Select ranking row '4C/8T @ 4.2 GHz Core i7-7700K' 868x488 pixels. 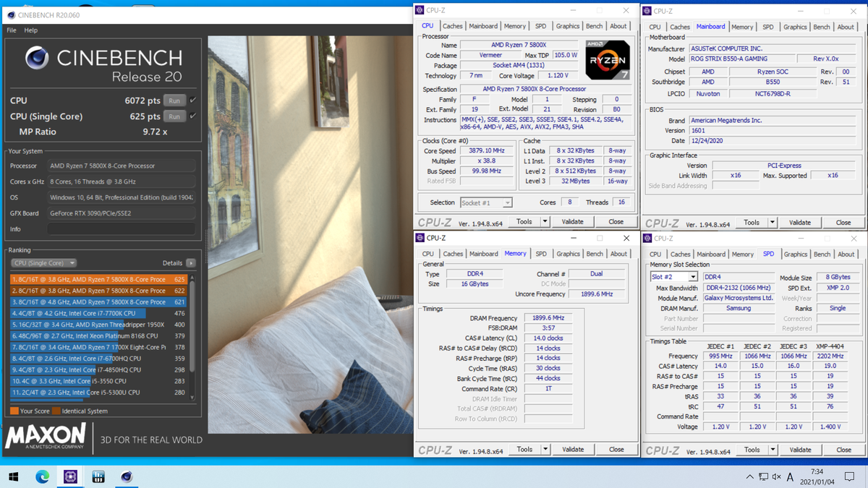point(99,313)
